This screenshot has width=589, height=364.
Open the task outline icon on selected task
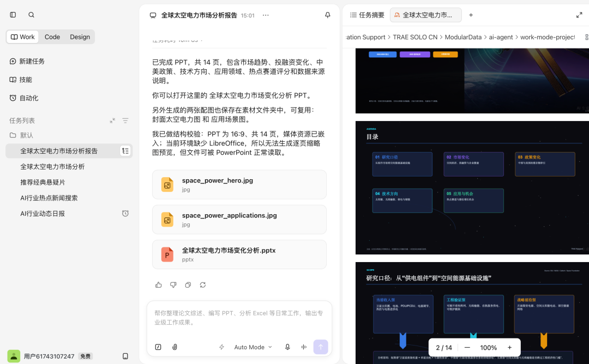pyautogui.click(x=125, y=151)
